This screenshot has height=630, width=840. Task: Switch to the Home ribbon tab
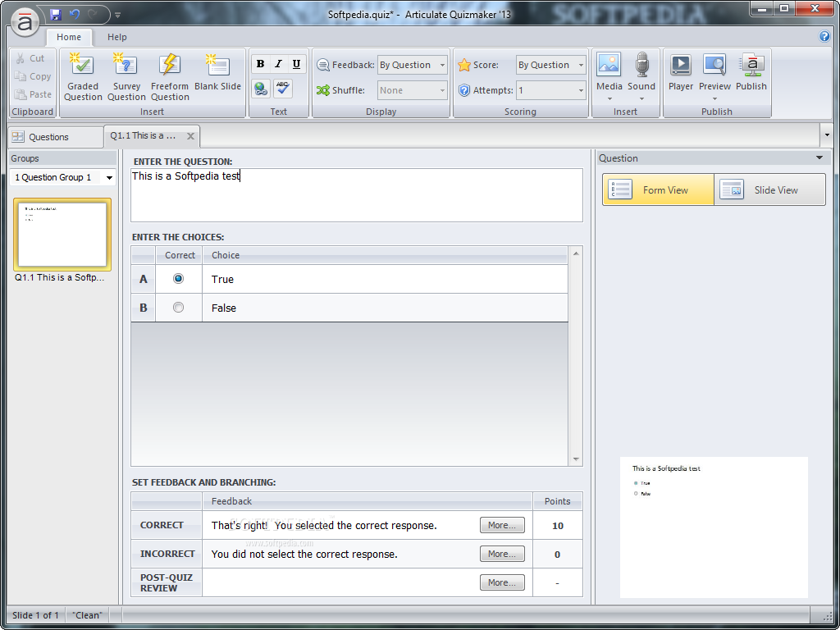(x=69, y=37)
